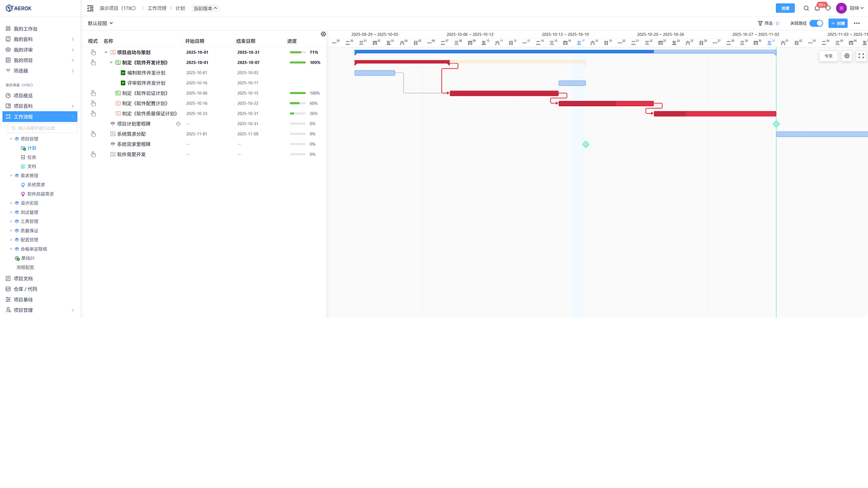
Task: Enter fullscreen mode for the Gantt chart
Action: point(860,56)
